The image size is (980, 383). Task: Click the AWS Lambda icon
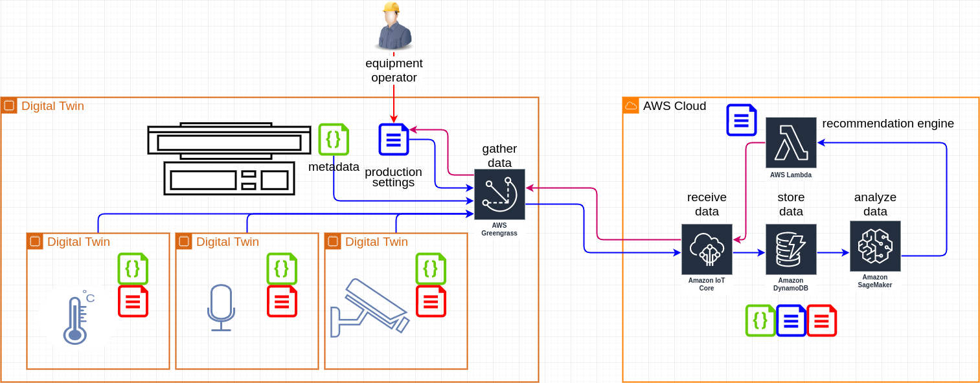click(x=791, y=142)
